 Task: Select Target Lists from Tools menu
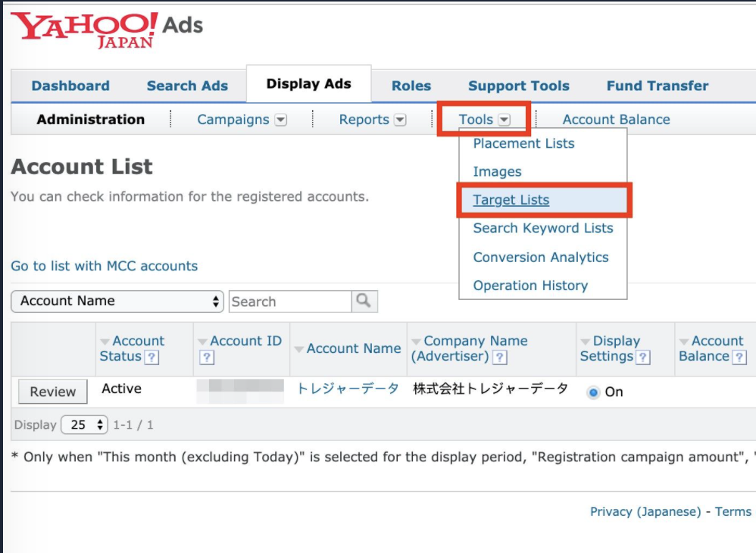coord(511,200)
